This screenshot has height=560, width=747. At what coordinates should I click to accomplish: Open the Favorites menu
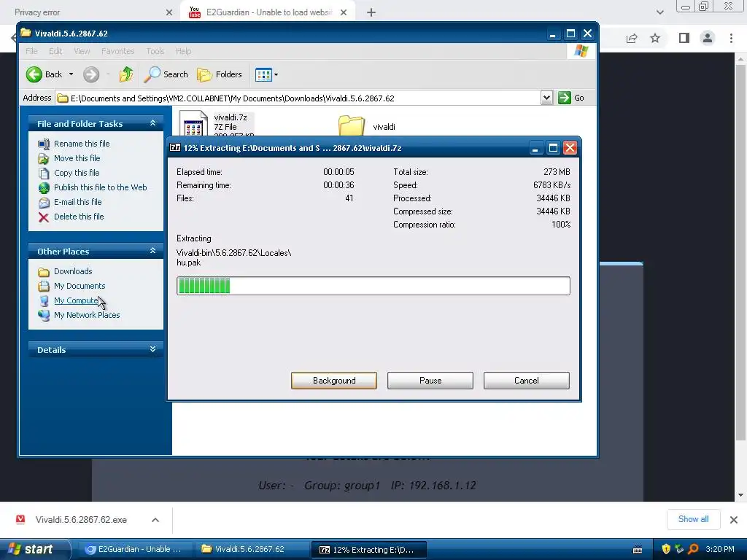117,51
